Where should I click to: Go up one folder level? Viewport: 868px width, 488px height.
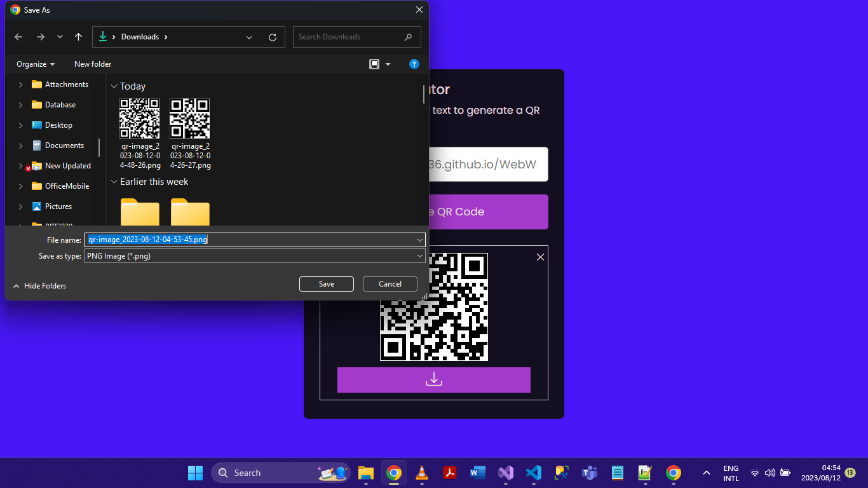tap(78, 37)
